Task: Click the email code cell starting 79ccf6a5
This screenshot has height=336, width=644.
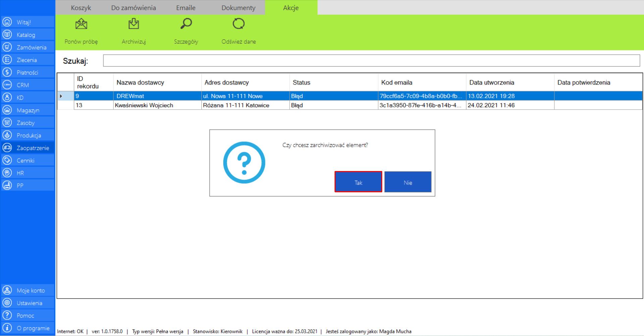Action: point(422,96)
